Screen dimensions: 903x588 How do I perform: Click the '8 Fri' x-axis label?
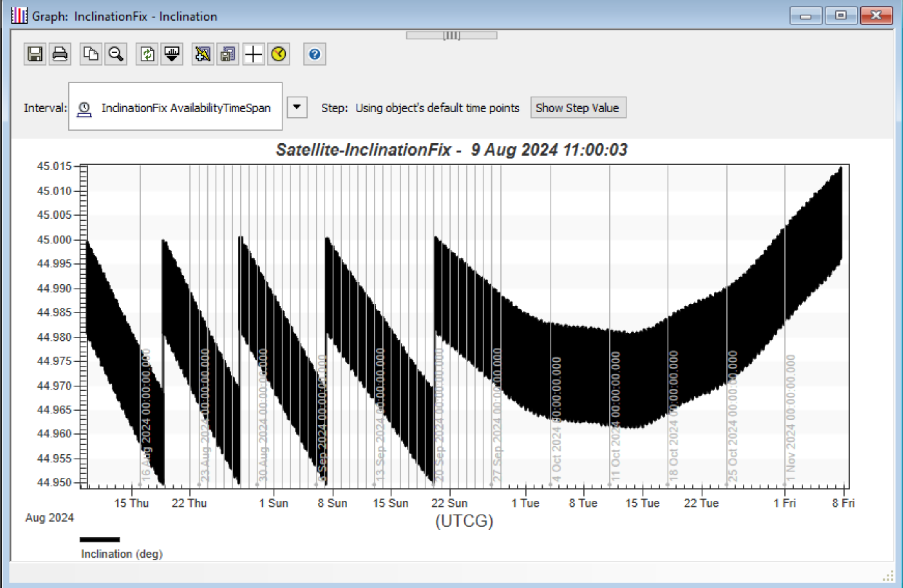coord(843,503)
